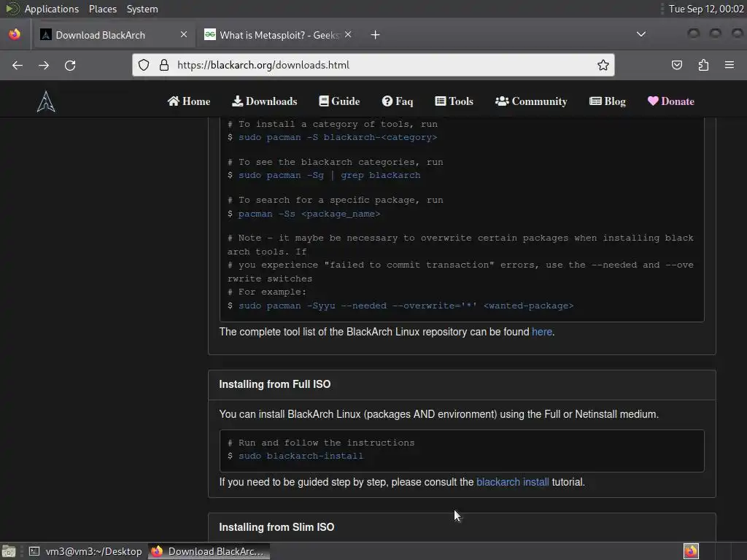This screenshot has height=560, width=747.
Task: Bookmark this page with star icon
Action: pyautogui.click(x=603, y=65)
